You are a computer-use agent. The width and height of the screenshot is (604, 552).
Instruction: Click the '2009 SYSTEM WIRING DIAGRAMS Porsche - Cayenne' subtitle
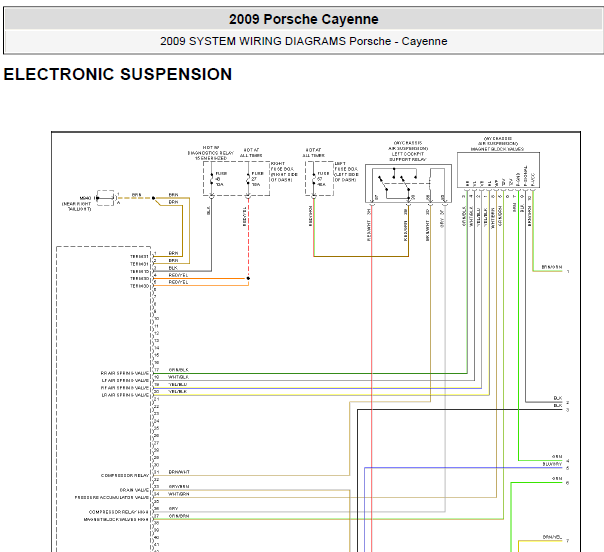[304, 41]
